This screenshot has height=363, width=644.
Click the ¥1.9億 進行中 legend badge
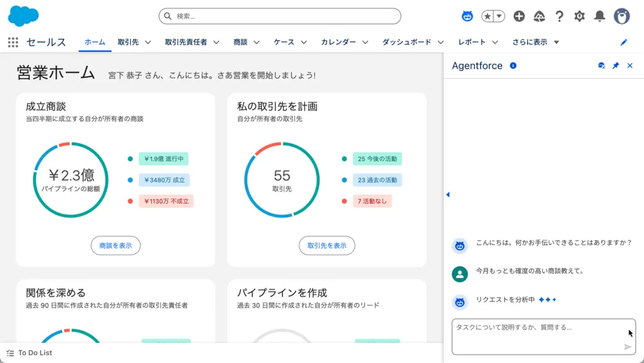(x=164, y=159)
